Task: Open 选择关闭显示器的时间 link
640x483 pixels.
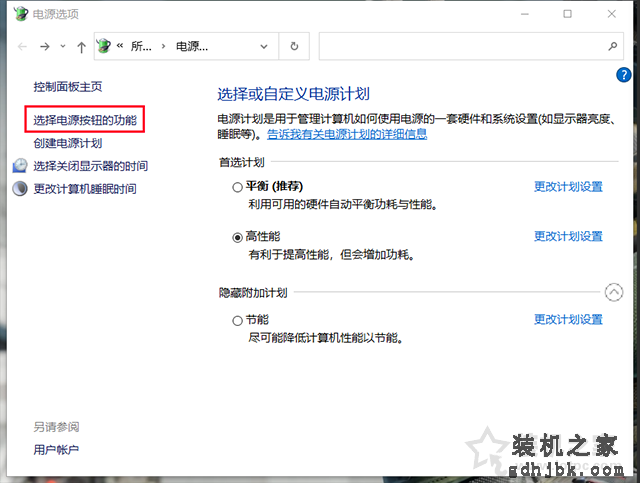Action: pyautogui.click(x=91, y=166)
